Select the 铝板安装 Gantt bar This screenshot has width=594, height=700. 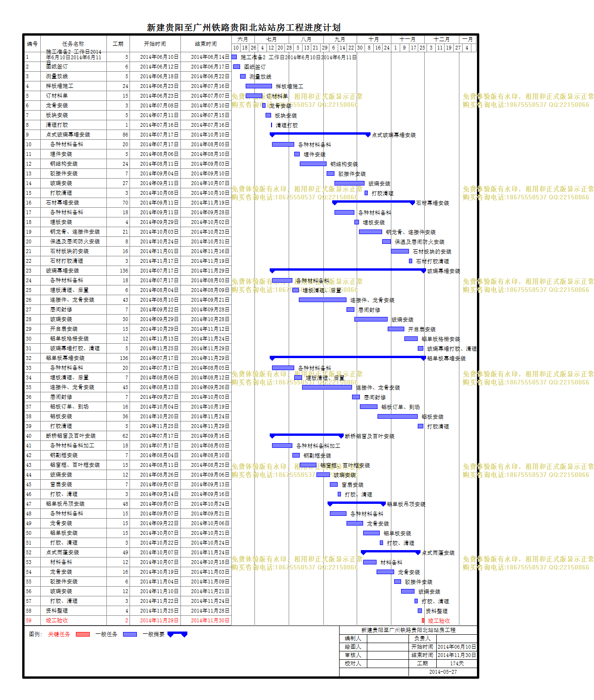(x=397, y=416)
